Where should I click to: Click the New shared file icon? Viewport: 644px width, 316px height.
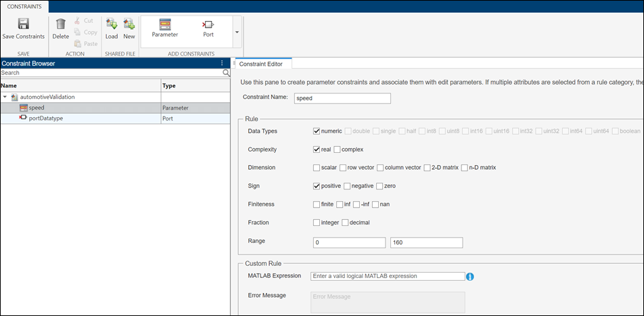(x=129, y=24)
